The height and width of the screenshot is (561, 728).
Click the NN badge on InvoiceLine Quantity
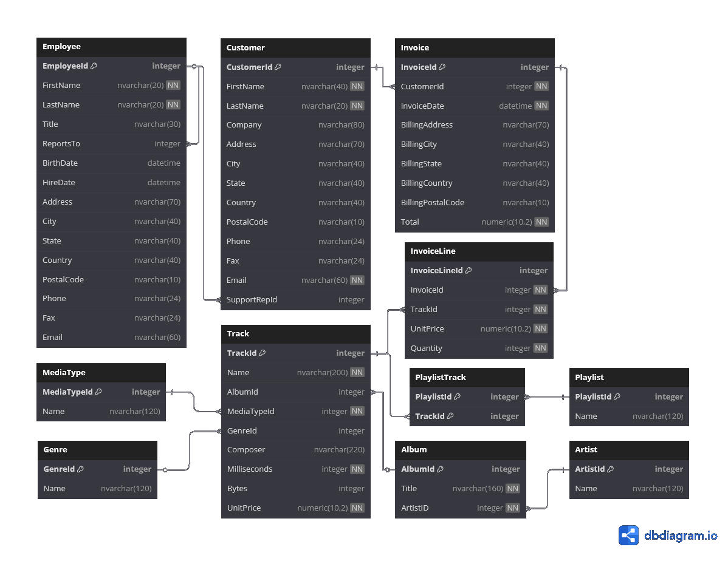coord(540,348)
